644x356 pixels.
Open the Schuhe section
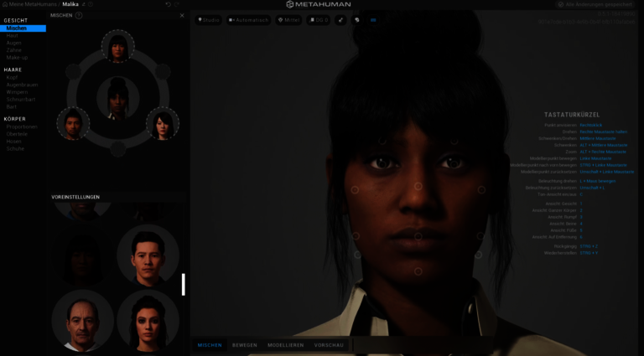tap(15, 149)
